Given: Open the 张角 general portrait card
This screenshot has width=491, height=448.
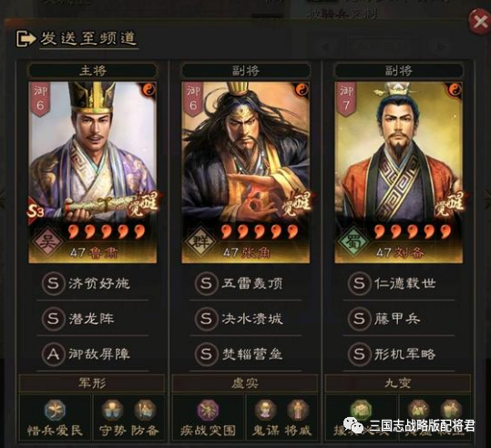Looking at the screenshot, I should click(x=246, y=172).
